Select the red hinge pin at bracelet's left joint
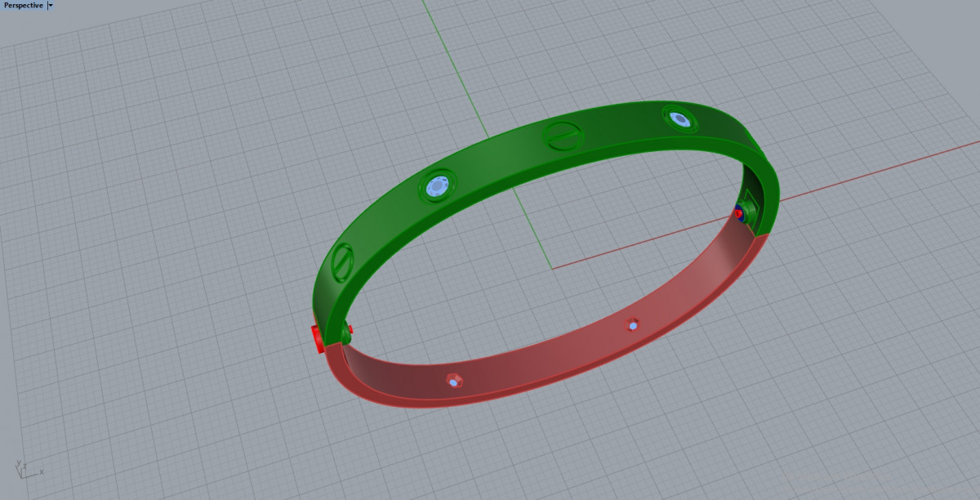 pyautogui.click(x=317, y=338)
